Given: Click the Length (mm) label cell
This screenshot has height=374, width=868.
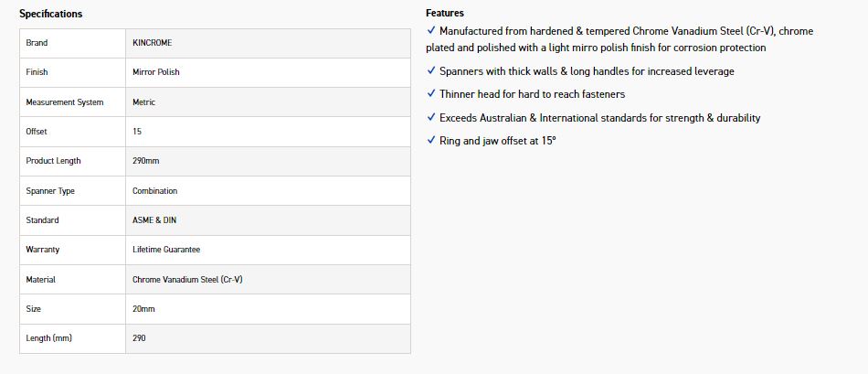Looking at the screenshot, I should tap(48, 338).
